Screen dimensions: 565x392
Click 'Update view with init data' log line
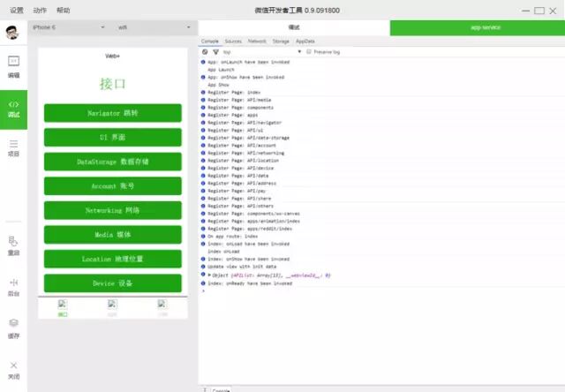coord(242,267)
